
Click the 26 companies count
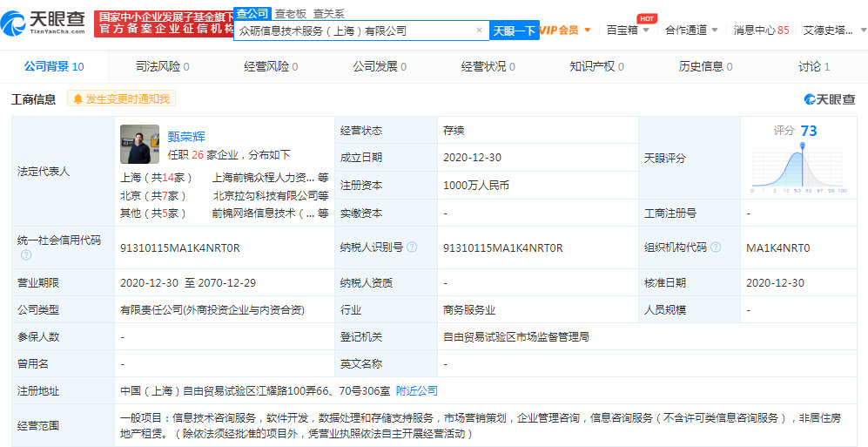pyautogui.click(x=198, y=155)
